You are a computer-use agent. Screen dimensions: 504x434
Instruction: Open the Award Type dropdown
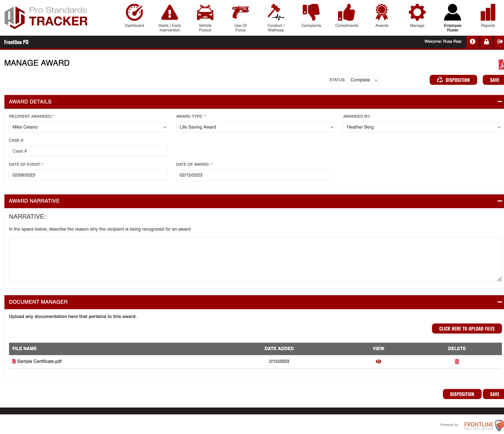click(x=255, y=127)
